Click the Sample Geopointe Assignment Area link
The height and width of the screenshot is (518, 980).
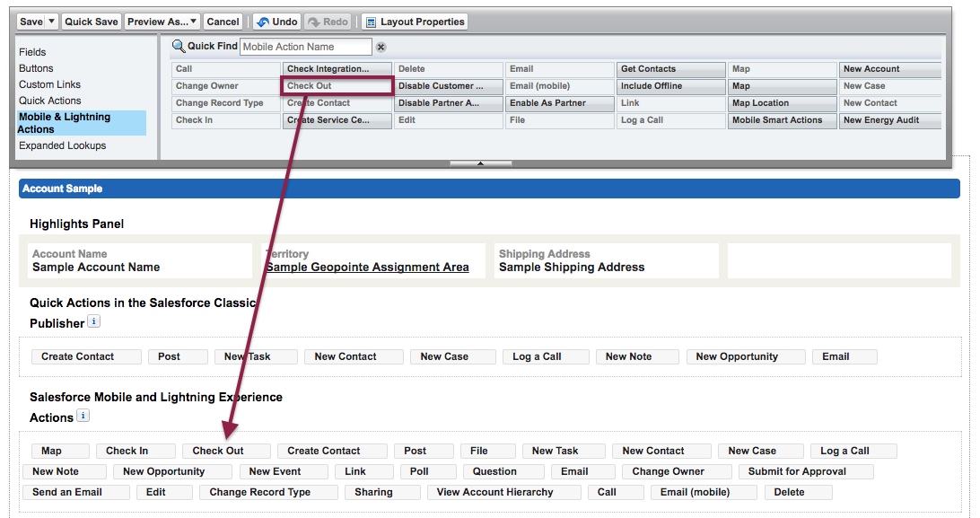368,268
